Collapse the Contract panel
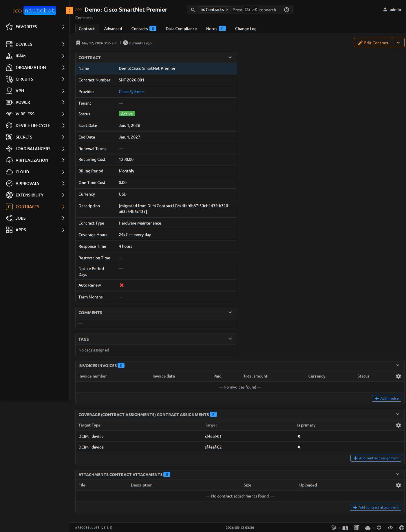This screenshot has height=532, width=406. click(230, 57)
